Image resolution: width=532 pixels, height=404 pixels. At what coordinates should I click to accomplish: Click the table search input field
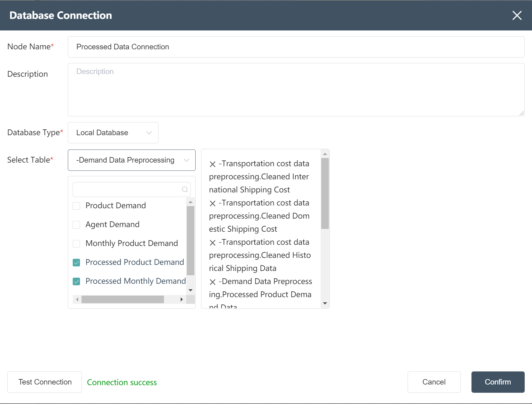point(132,189)
